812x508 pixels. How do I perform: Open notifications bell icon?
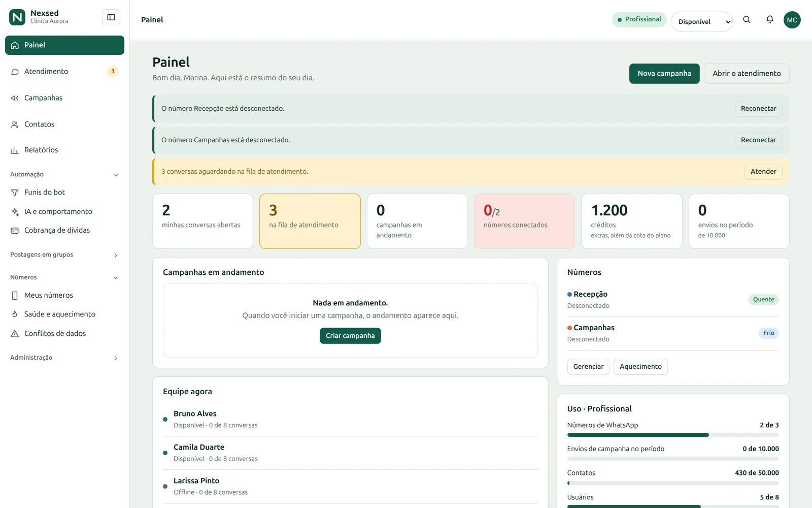tap(770, 20)
